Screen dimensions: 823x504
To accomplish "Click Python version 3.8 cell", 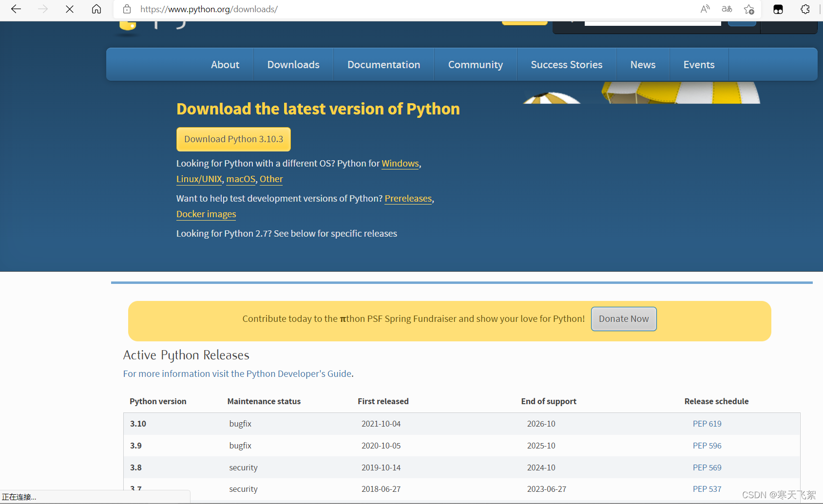I will [136, 467].
